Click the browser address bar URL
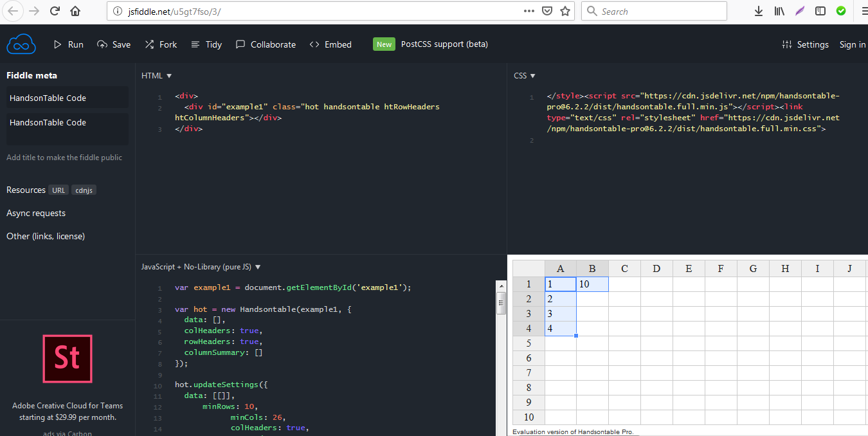Image resolution: width=868 pixels, height=436 pixels. (x=174, y=12)
